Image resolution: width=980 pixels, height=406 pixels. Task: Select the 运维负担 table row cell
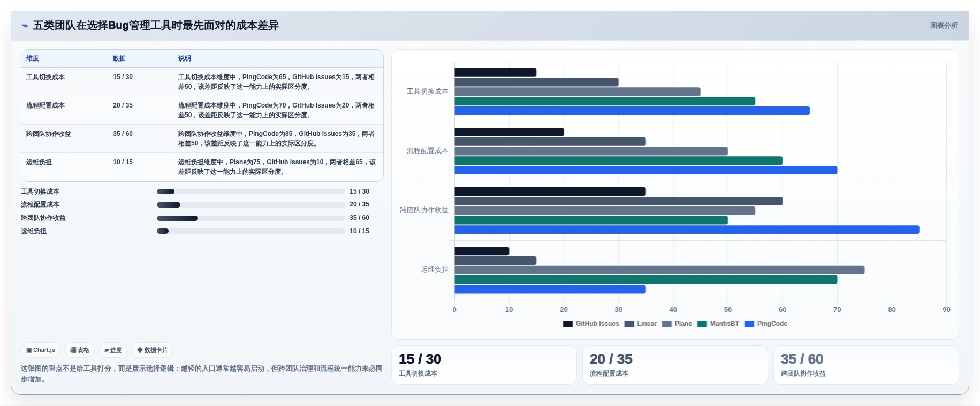coord(39,162)
